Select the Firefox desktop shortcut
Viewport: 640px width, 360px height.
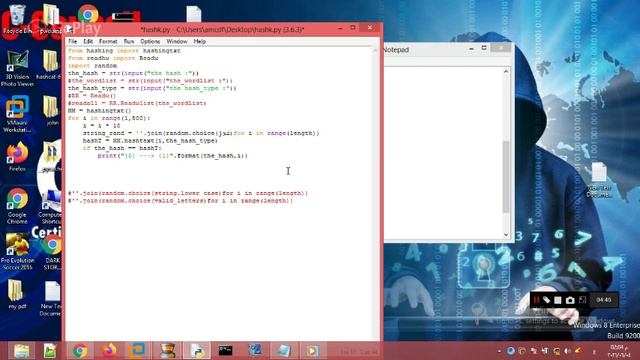coord(17,157)
